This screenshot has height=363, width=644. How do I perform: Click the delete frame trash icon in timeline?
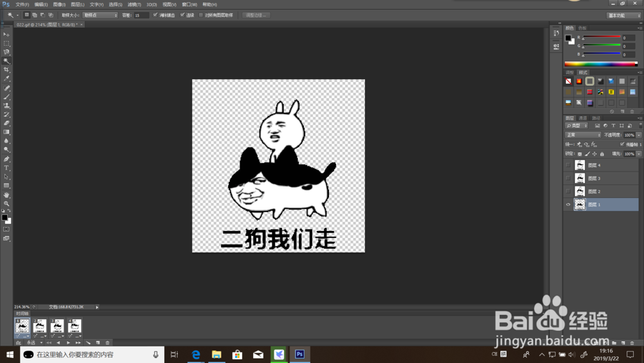coord(108,342)
